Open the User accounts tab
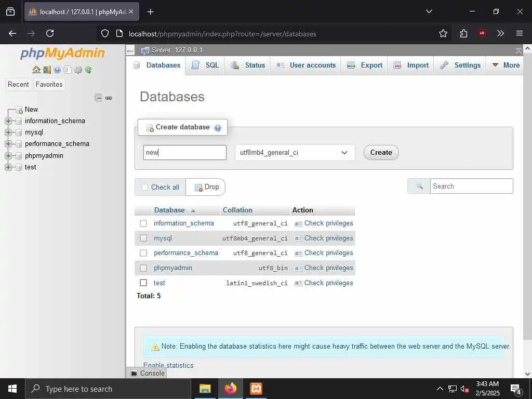This screenshot has height=399, width=532. tap(305, 65)
